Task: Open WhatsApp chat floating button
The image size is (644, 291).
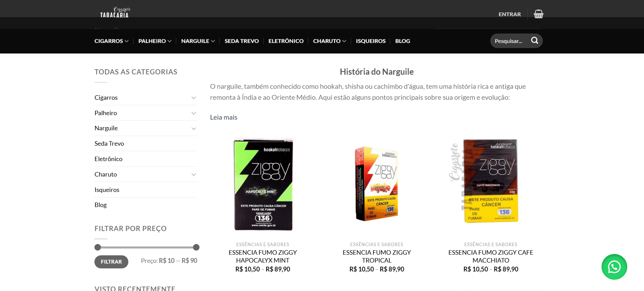Action: pyautogui.click(x=614, y=267)
